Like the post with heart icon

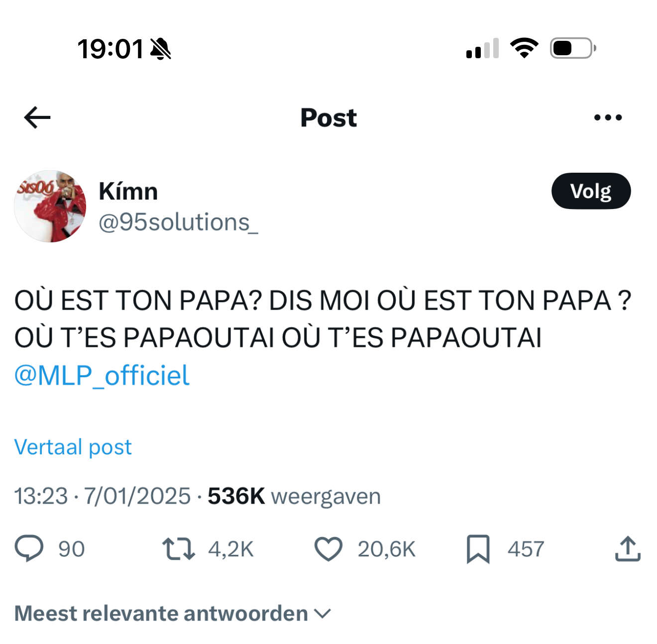click(328, 548)
